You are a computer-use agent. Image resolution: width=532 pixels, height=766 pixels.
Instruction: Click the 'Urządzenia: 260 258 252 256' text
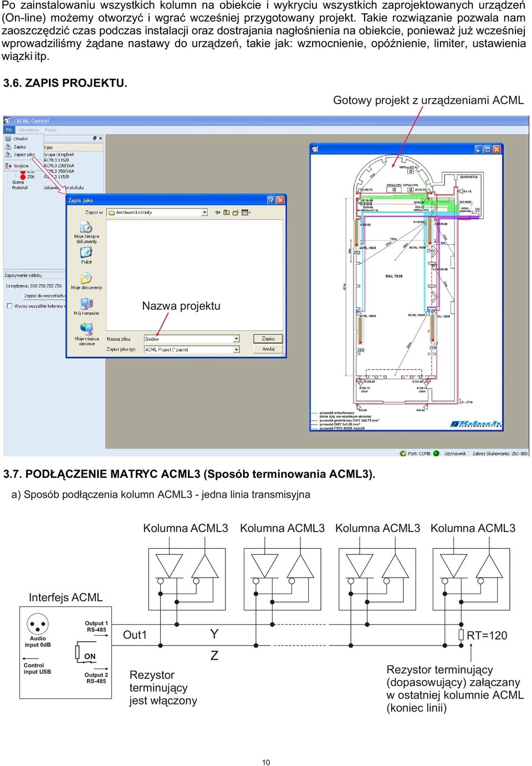(x=34, y=286)
